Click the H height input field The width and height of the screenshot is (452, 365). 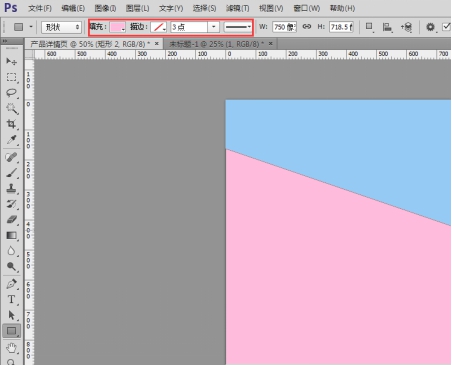point(341,27)
